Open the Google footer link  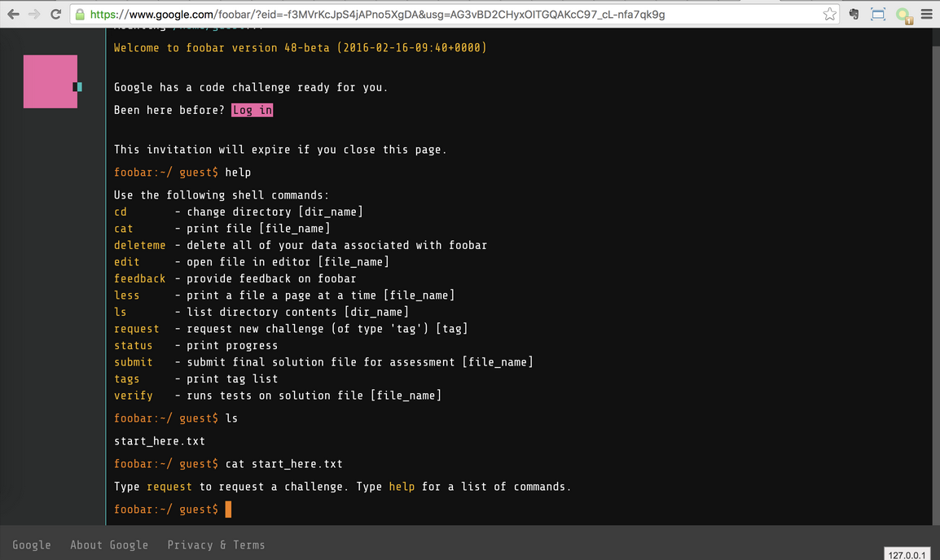[32, 545]
